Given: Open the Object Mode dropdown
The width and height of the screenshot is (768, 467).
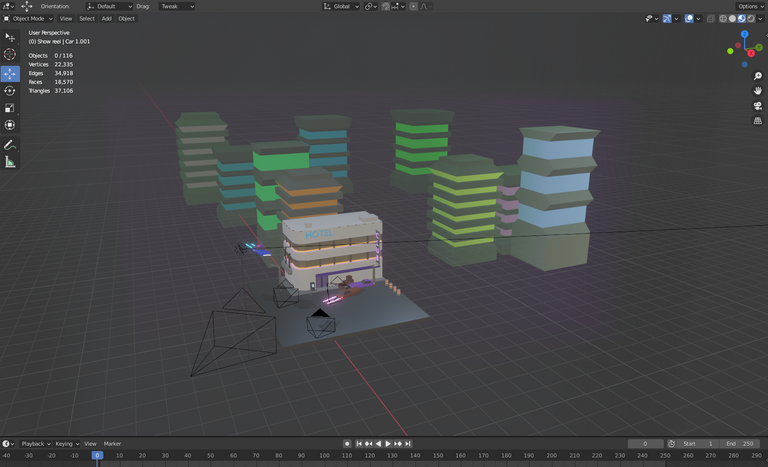Looking at the screenshot, I should click(28, 19).
